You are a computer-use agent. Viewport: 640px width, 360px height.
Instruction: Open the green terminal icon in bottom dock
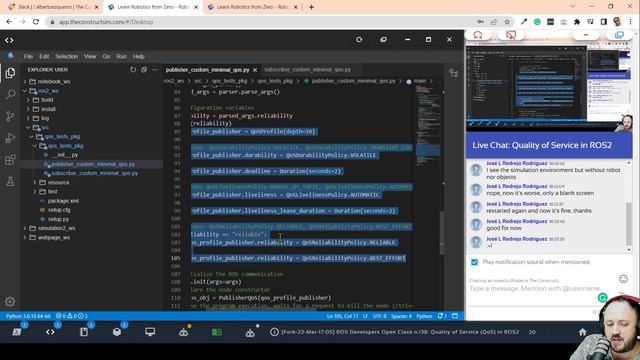[217, 332]
